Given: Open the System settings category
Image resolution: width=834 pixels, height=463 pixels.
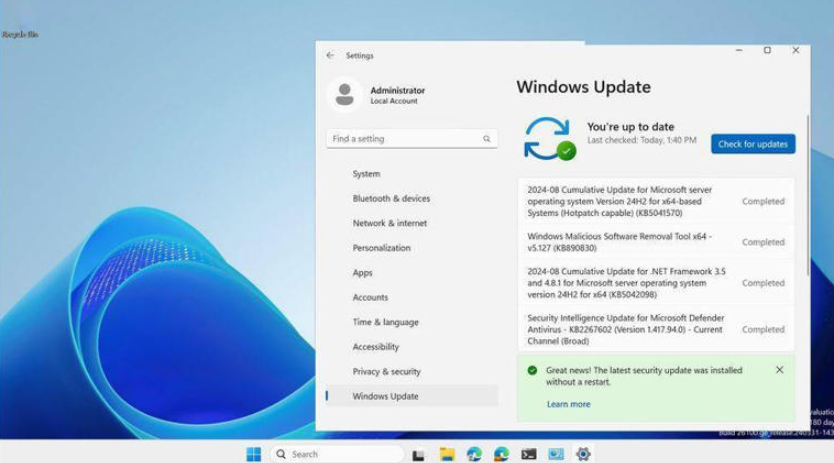Looking at the screenshot, I should tap(412, 174).
